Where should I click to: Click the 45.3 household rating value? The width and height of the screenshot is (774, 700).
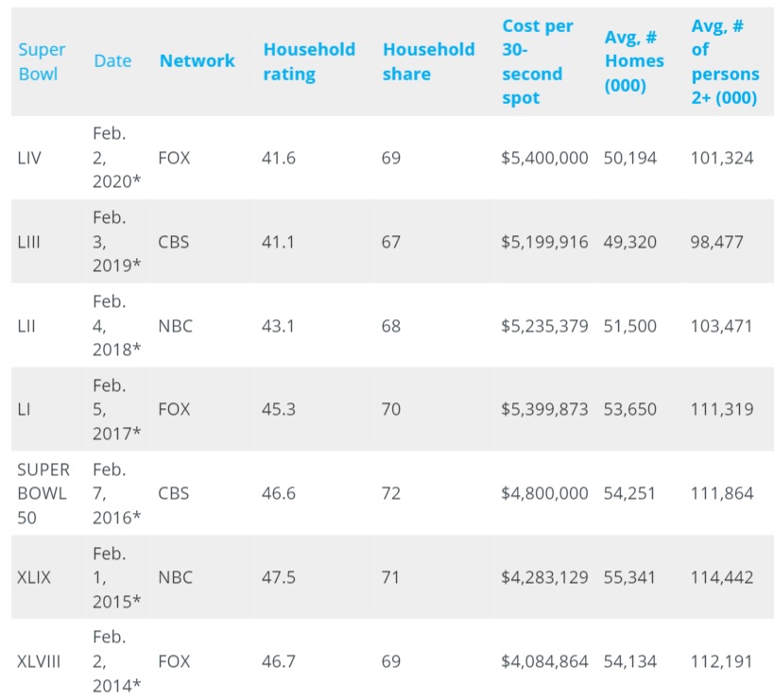coord(278,410)
